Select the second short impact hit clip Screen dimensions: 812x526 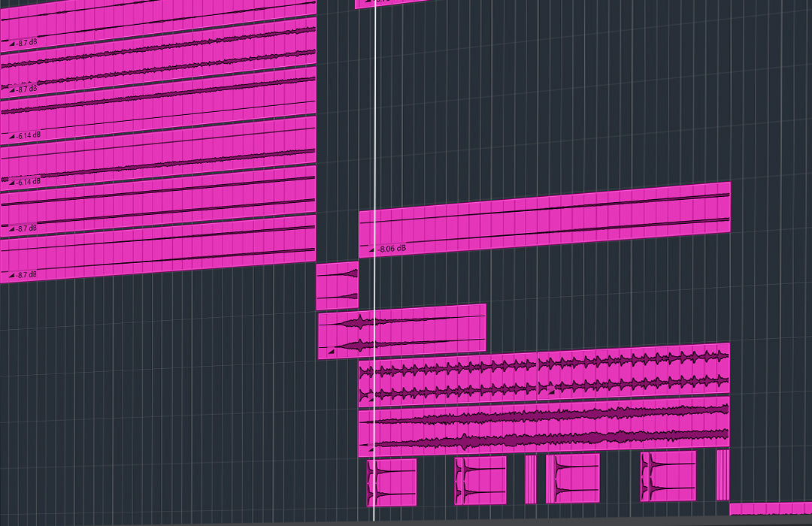(480, 480)
